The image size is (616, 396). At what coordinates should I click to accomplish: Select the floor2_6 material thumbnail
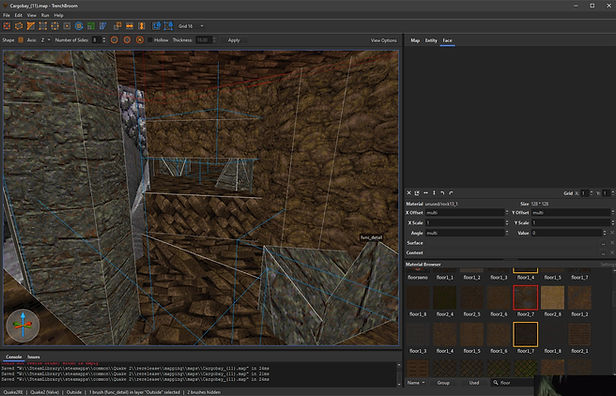pos(499,297)
